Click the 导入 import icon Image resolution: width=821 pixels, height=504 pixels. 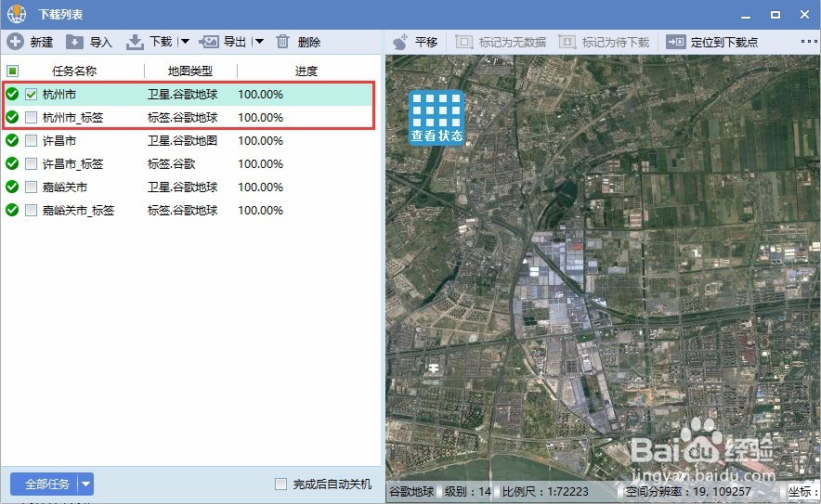74,42
